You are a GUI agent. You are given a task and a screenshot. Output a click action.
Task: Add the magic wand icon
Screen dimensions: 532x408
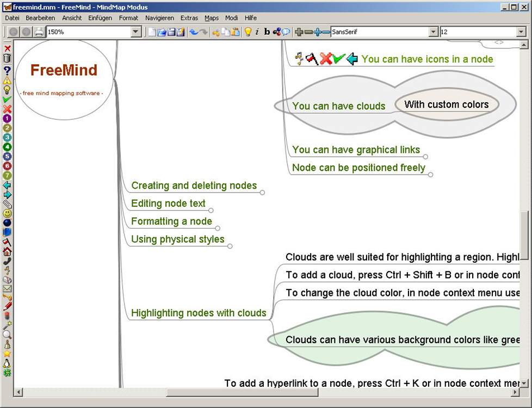point(7,325)
